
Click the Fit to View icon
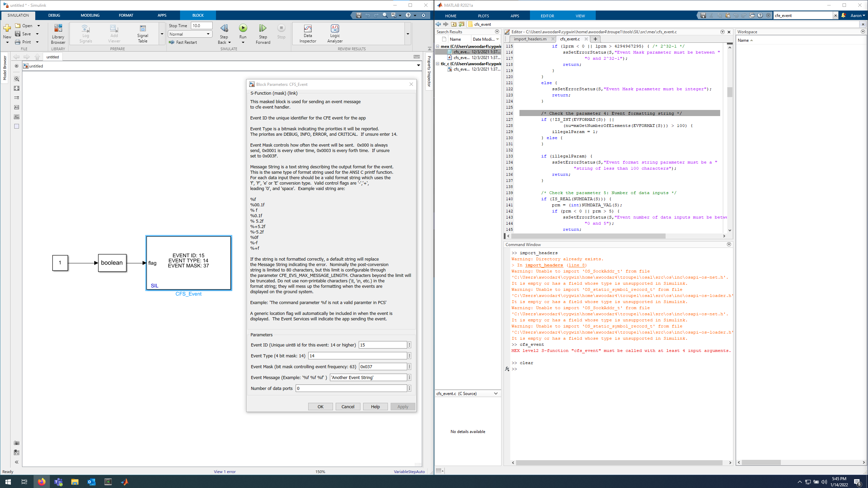click(16, 88)
